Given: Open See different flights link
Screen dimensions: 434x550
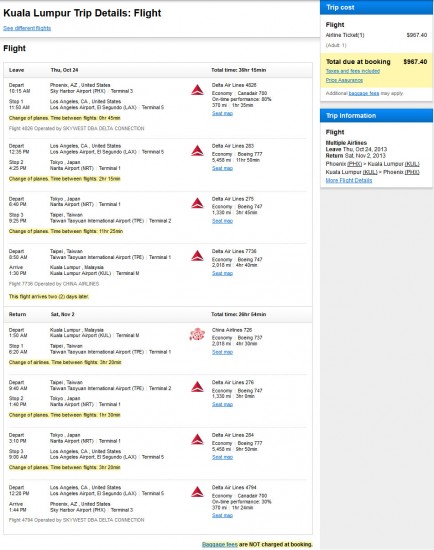Looking at the screenshot, I should pos(27,28).
